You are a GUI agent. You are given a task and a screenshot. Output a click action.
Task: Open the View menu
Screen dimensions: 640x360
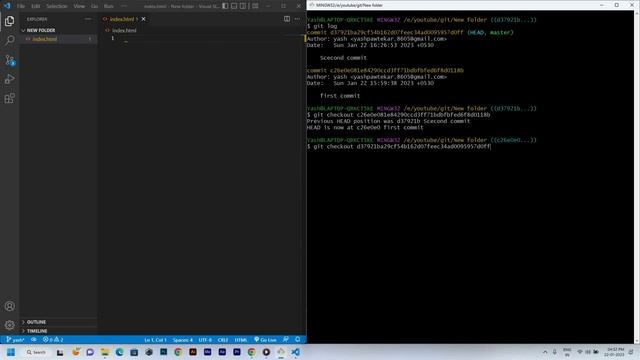79,6
